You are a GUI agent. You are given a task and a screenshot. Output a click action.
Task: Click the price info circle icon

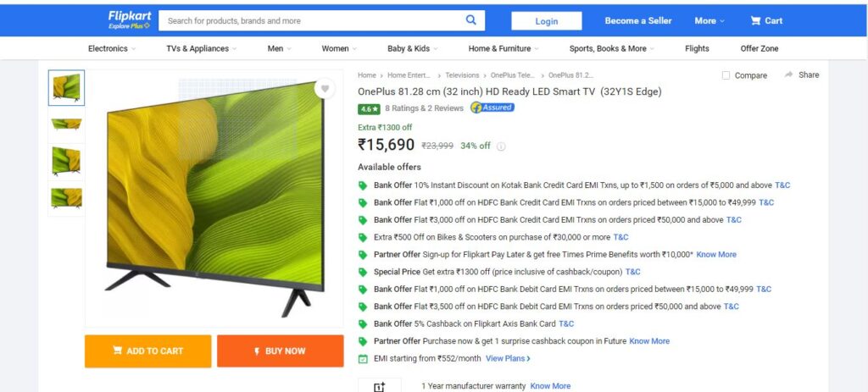501,146
